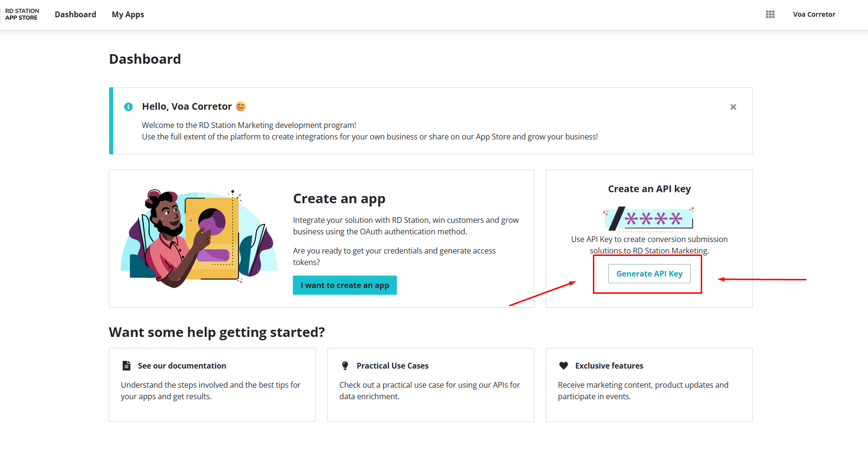Click the smiling emoji next to the greeting

tap(241, 106)
